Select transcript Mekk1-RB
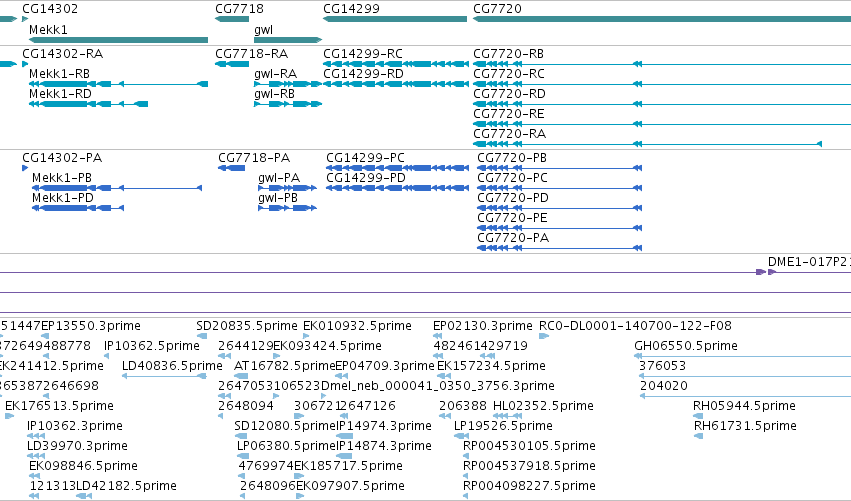Screen dimensions: 851x501 [x=59, y=74]
